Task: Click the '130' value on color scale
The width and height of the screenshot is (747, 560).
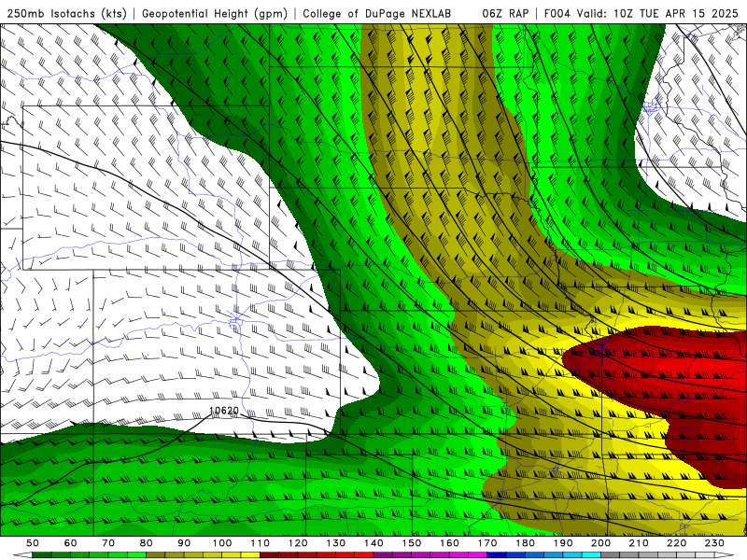Action: pos(336,543)
